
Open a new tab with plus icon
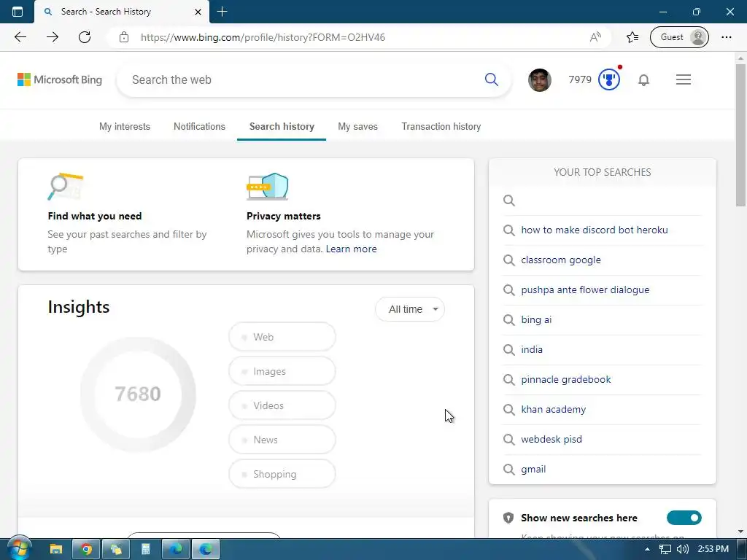(222, 12)
